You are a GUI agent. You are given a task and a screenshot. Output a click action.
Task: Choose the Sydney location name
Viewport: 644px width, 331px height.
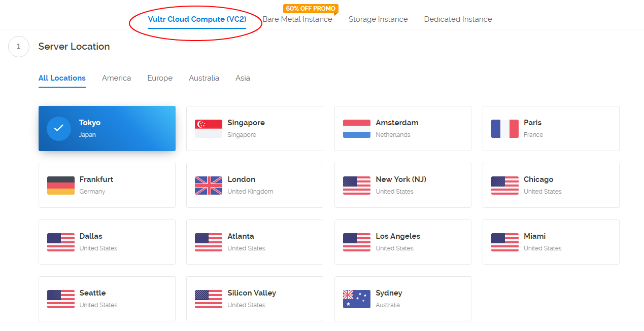[x=389, y=293]
